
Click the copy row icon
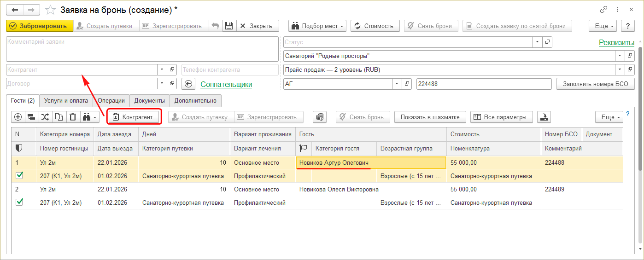pos(59,117)
